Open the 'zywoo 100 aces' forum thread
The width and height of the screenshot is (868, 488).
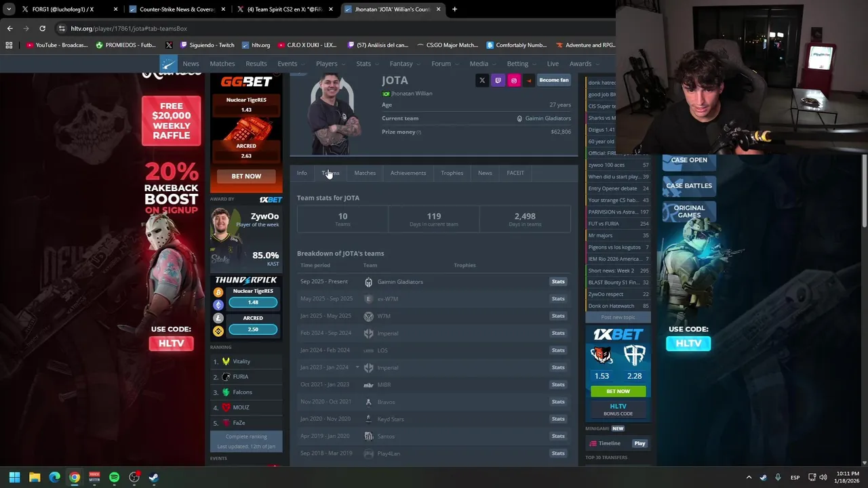618,165
